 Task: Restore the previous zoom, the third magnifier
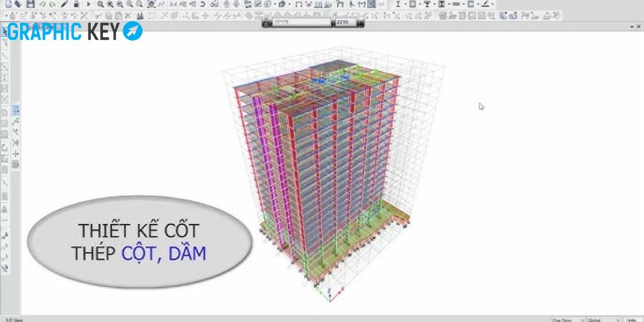[119, 4]
